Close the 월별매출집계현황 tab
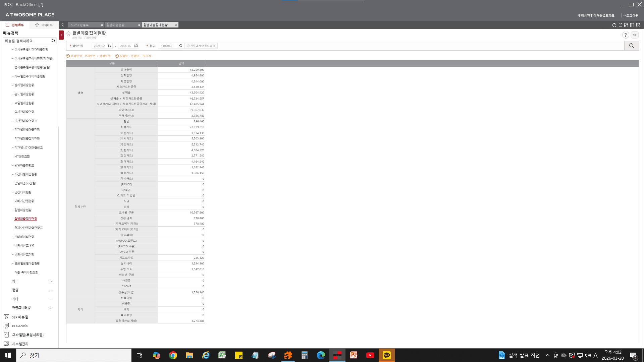 [176, 25]
